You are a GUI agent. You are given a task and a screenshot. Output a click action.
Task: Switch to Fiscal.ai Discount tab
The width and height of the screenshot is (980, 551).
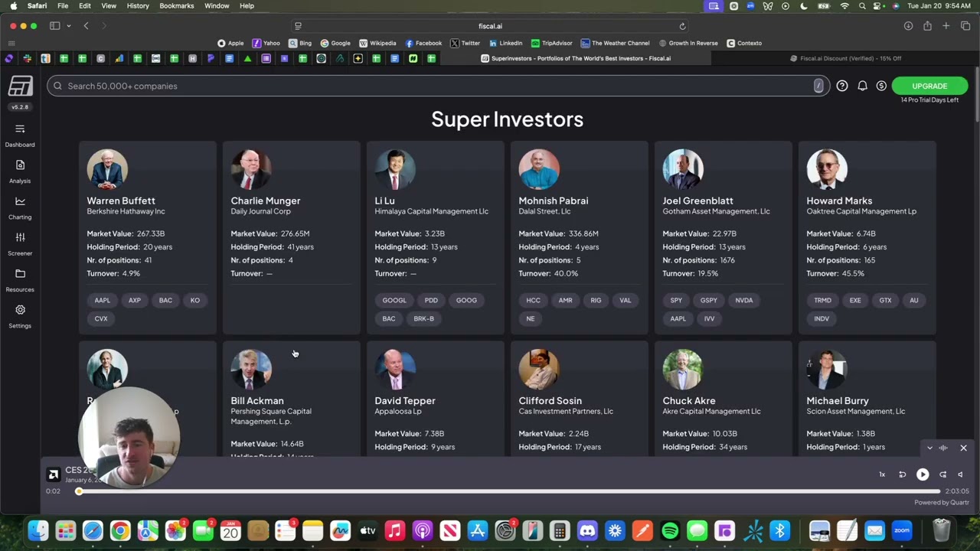pos(846,58)
